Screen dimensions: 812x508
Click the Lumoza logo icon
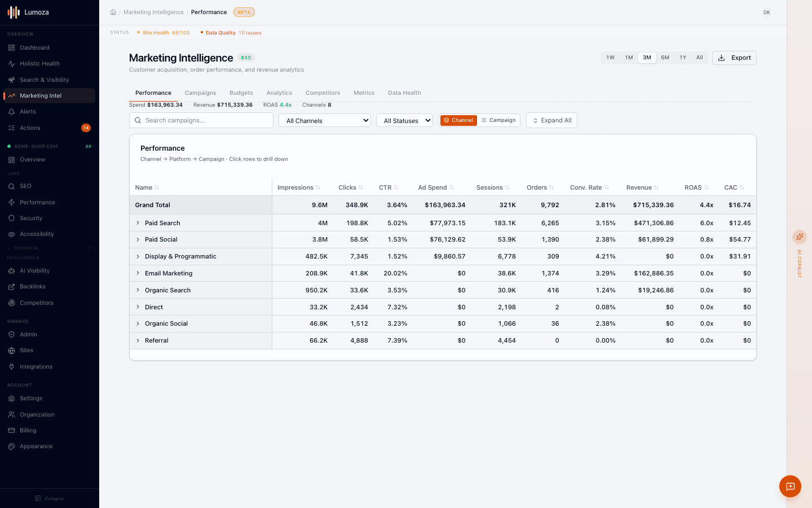coord(14,12)
